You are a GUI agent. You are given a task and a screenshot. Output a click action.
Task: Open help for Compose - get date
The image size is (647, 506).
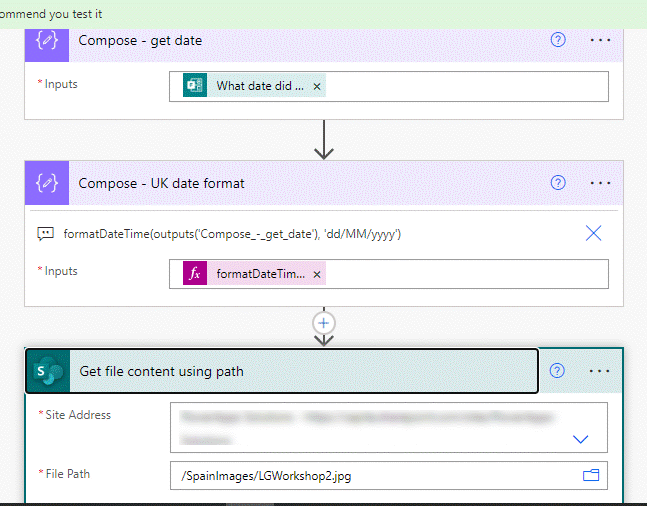(558, 40)
